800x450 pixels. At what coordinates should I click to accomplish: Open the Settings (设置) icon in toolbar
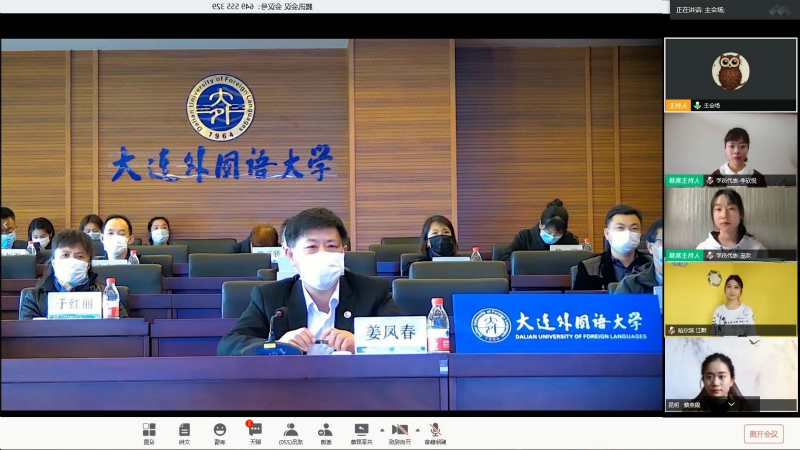(x=149, y=432)
